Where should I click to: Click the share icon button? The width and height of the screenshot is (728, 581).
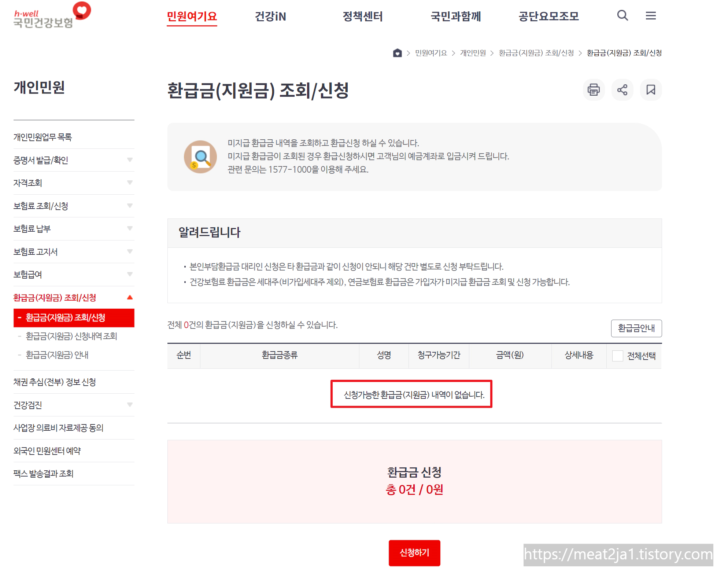[622, 90]
